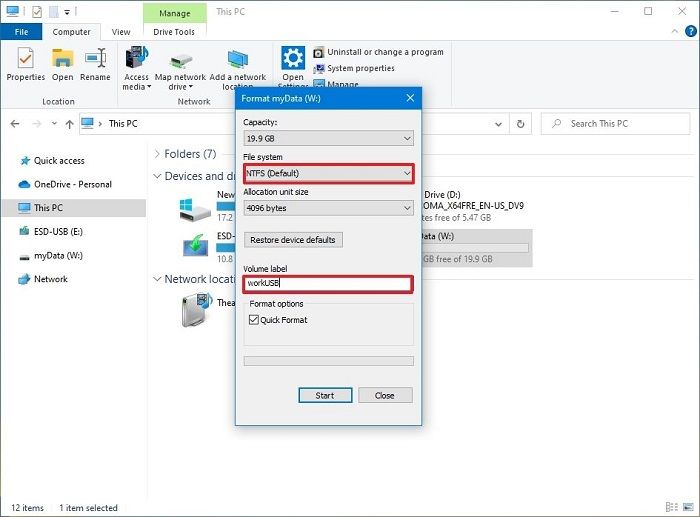Select the network location media server icon
The width and height of the screenshot is (700, 517).
point(196,309)
